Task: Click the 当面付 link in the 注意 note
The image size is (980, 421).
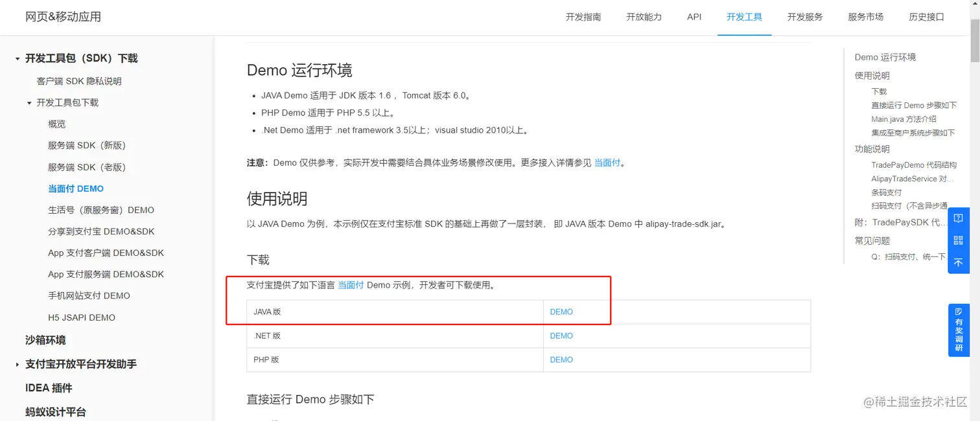Action: pos(607,163)
